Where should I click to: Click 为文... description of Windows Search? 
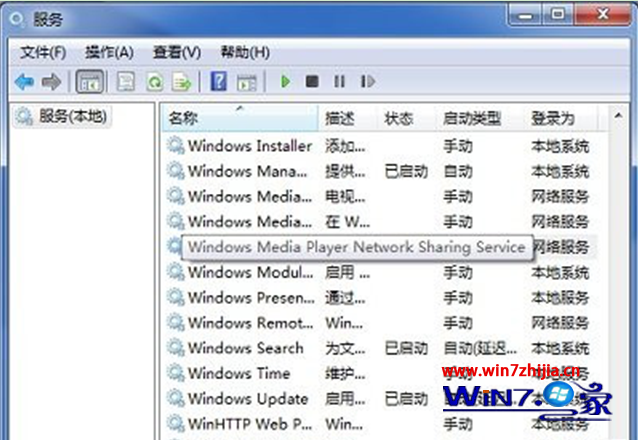pyautogui.click(x=345, y=348)
